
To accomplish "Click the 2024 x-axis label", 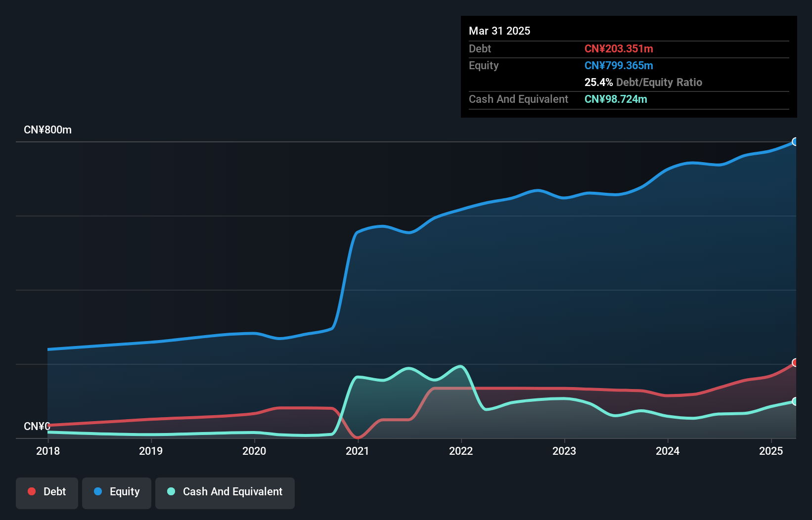I will pos(668,451).
